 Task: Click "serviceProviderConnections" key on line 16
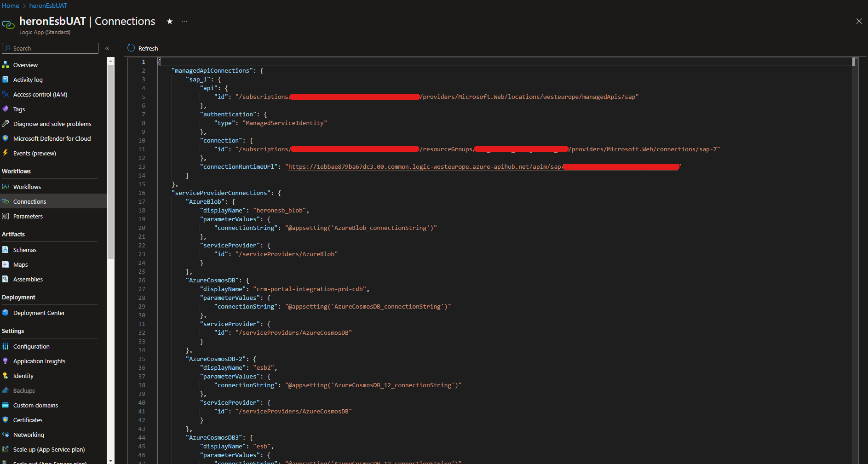[x=221, y=193]
